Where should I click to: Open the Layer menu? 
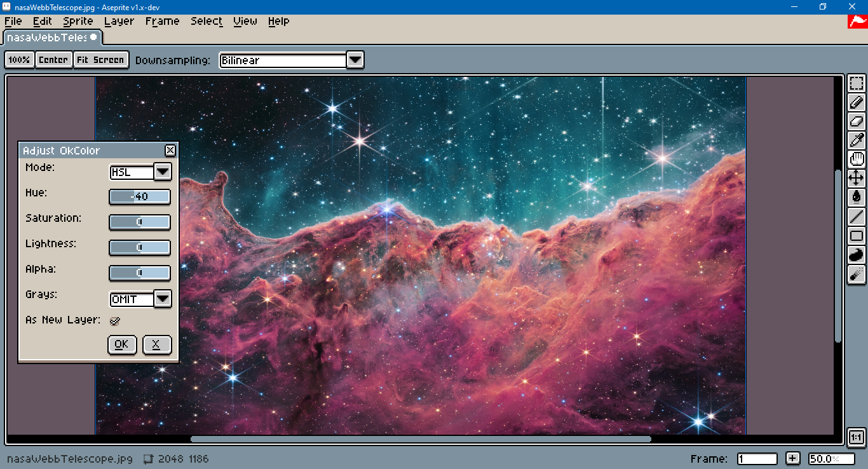click(119, 21)
